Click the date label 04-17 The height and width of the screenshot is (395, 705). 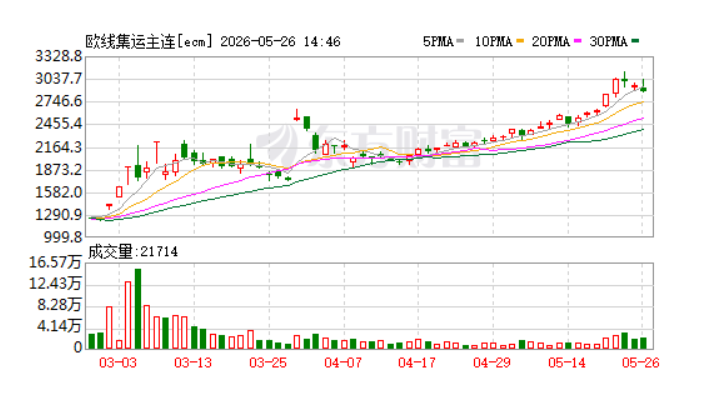[417, 363]
